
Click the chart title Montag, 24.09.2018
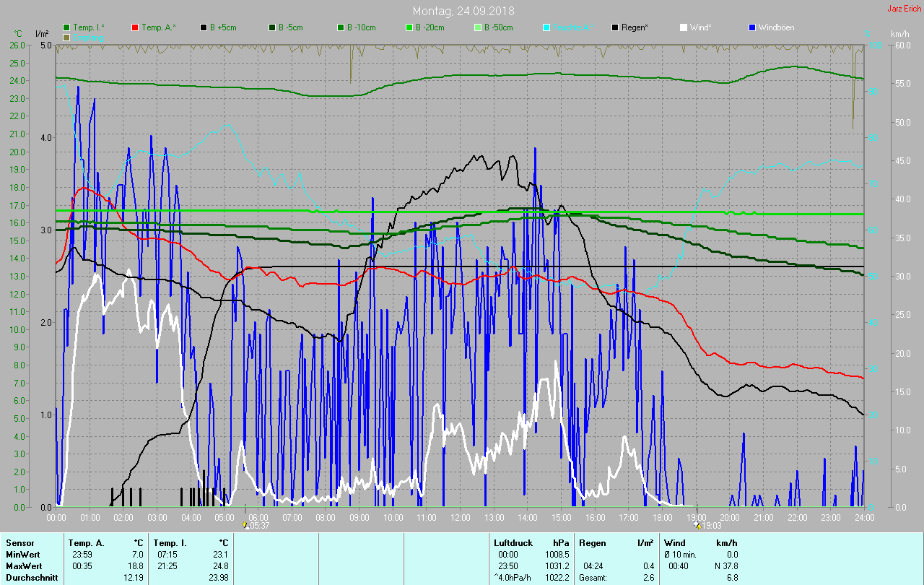tap(462, 11)
